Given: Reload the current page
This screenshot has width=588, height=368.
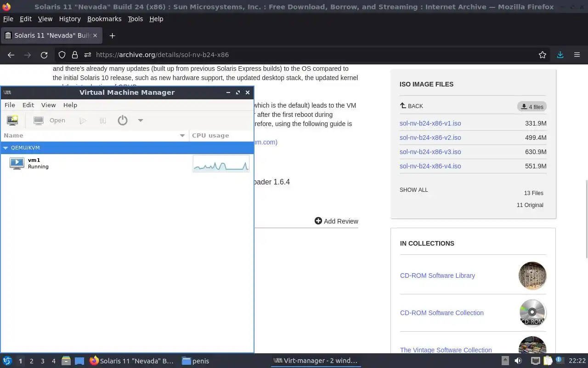Looking at the screenshot, I should pos(44,55).
